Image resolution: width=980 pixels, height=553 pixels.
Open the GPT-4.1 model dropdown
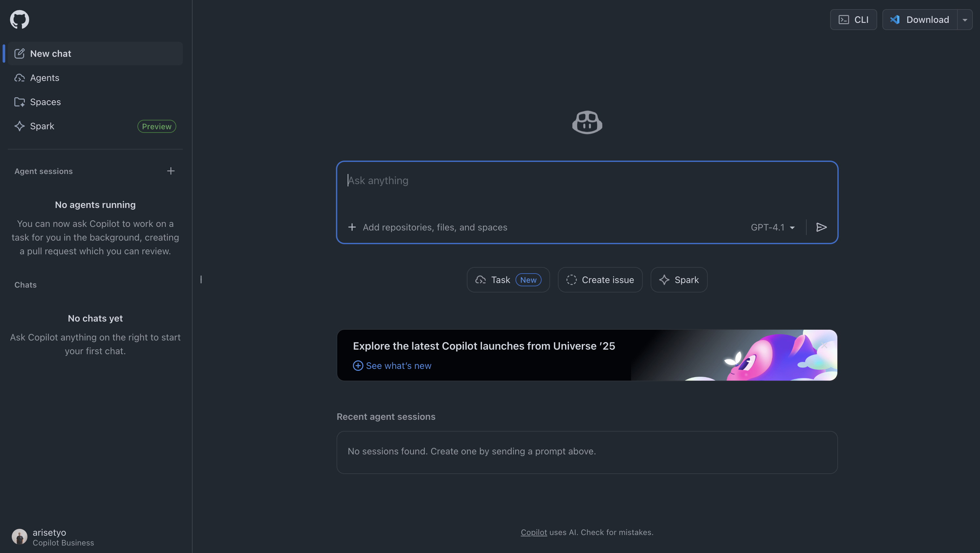click(x=772, y=227)
